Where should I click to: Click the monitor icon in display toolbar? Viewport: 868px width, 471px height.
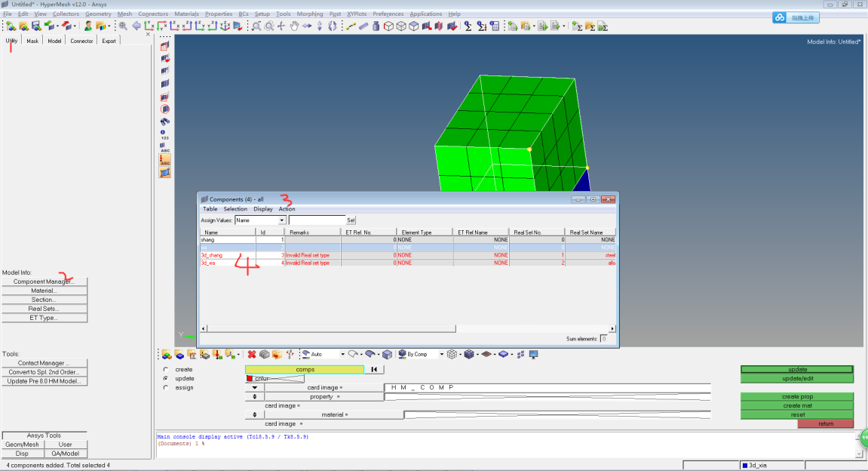point(534,354)
